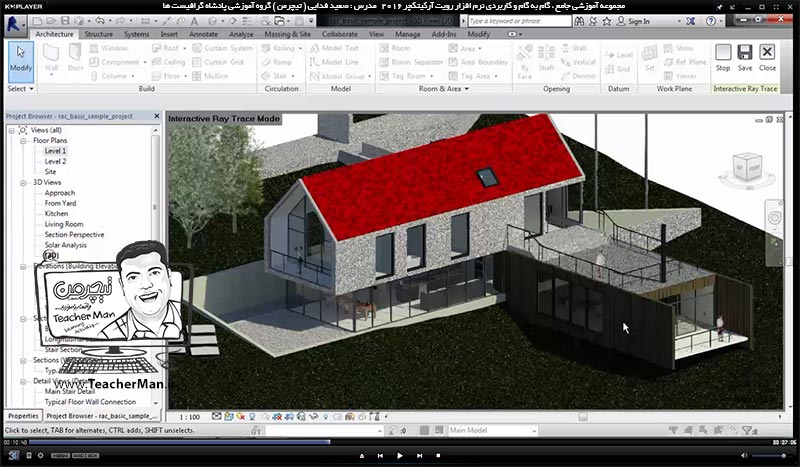Collapse the Views (all) tree node

(x=11, y=130)
